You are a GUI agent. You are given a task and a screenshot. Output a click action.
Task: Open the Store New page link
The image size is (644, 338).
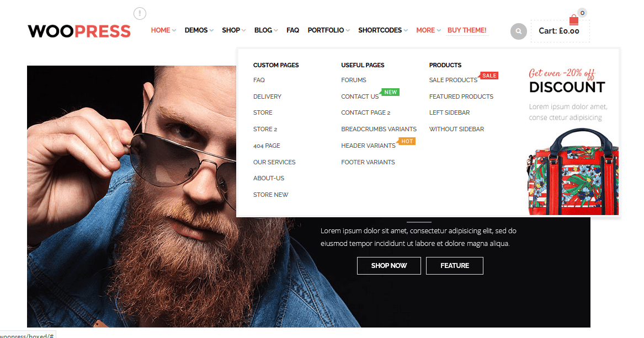tap(270, 195)
